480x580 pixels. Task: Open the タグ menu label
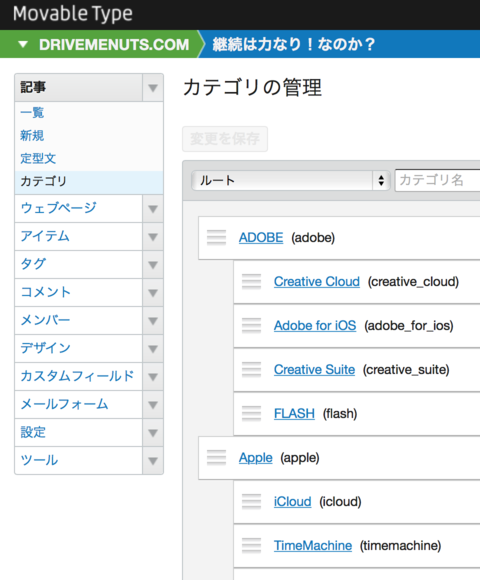(33, 264)
